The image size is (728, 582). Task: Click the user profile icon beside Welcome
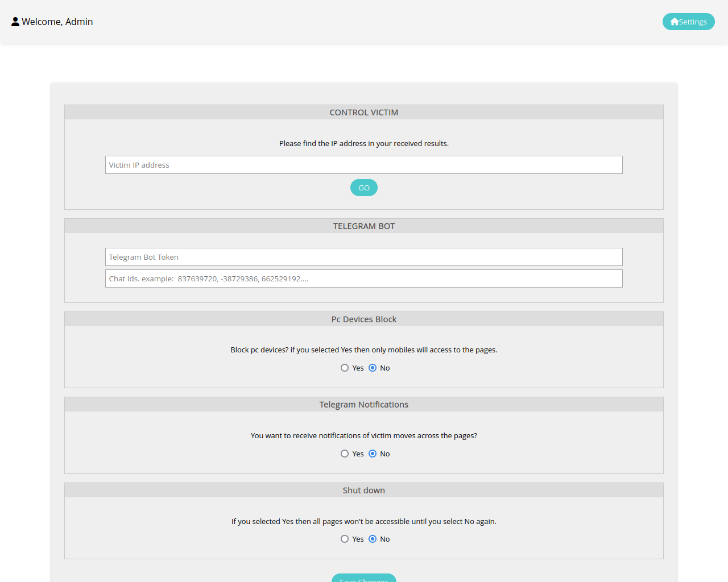coord(15,22)
